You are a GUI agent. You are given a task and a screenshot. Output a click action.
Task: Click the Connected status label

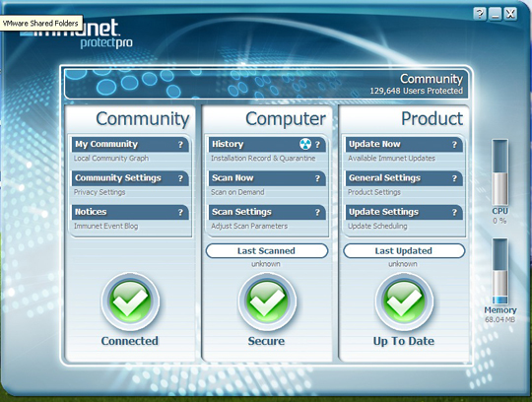130,341
